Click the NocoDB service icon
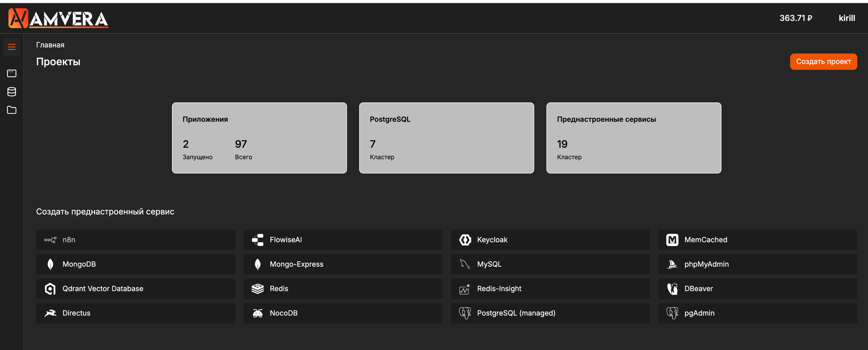 point(257,313)
